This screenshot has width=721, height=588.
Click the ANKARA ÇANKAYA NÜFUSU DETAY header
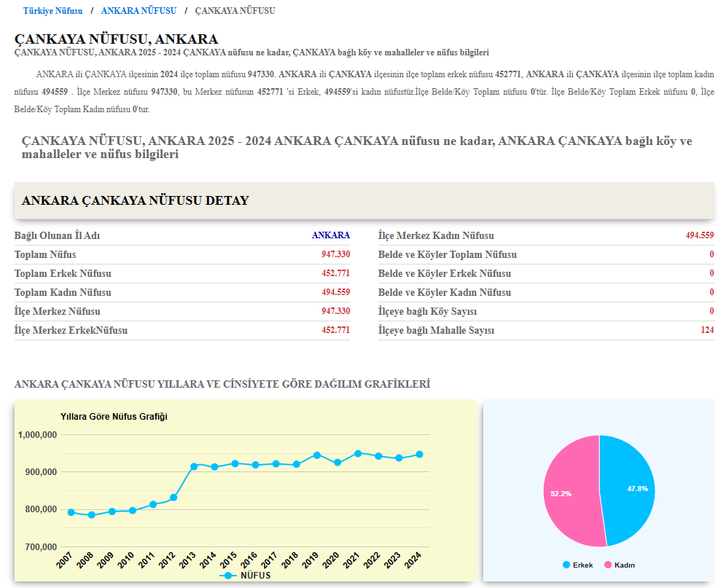[x=136, y=201]
